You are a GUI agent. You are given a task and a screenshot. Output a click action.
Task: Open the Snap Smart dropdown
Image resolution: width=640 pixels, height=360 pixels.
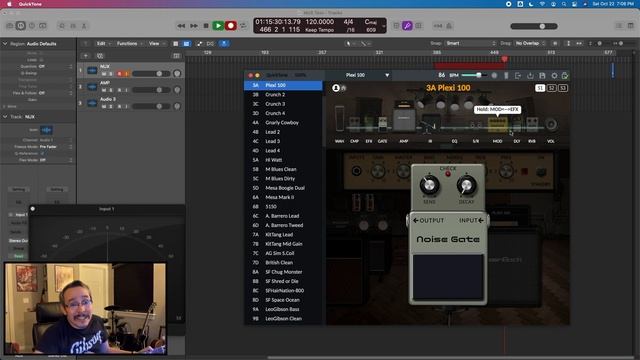coord(470,43)
